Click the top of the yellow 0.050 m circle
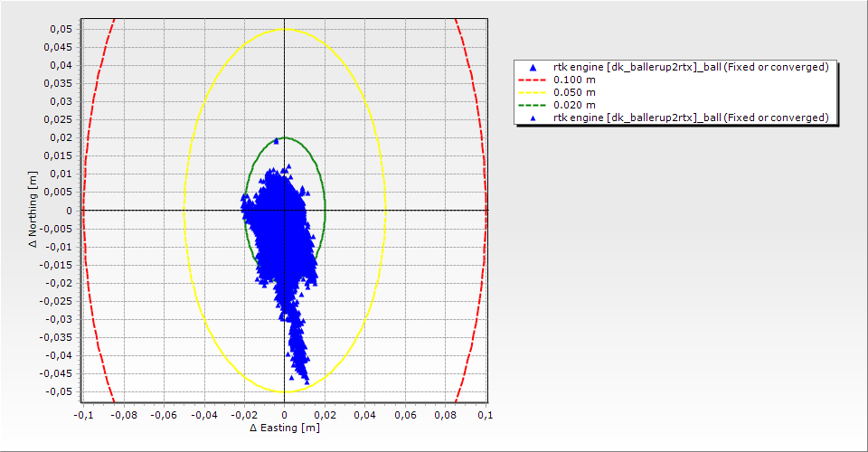Image resolution: width=868 pixels, height=452 pixels. [x=285, y=29]
